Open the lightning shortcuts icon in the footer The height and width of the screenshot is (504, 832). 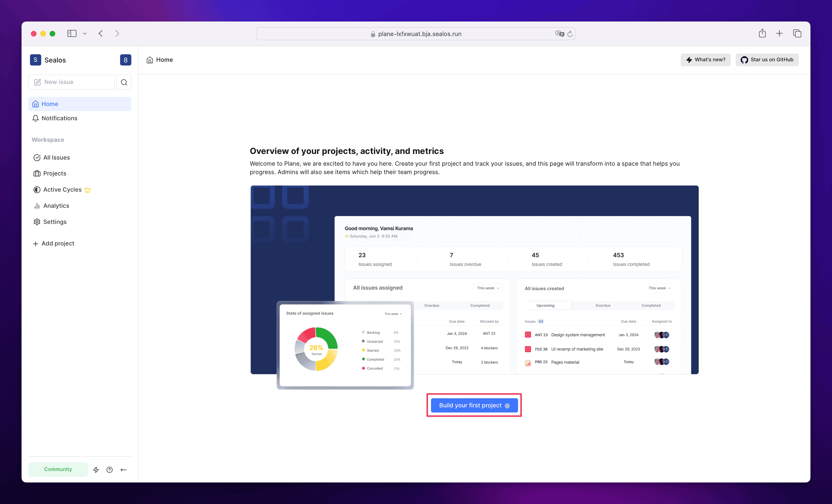96,470
